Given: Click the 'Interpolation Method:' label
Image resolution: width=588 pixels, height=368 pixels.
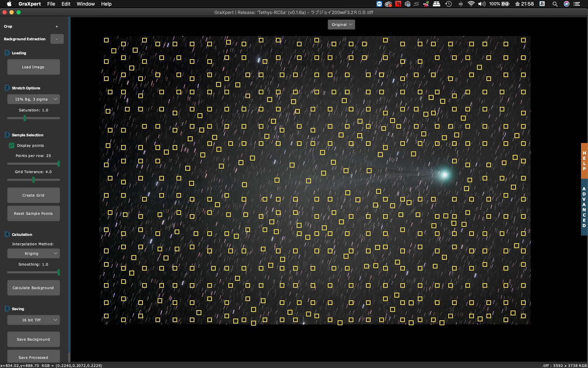Looking at the screenshot, I should (x=33, y=244).
